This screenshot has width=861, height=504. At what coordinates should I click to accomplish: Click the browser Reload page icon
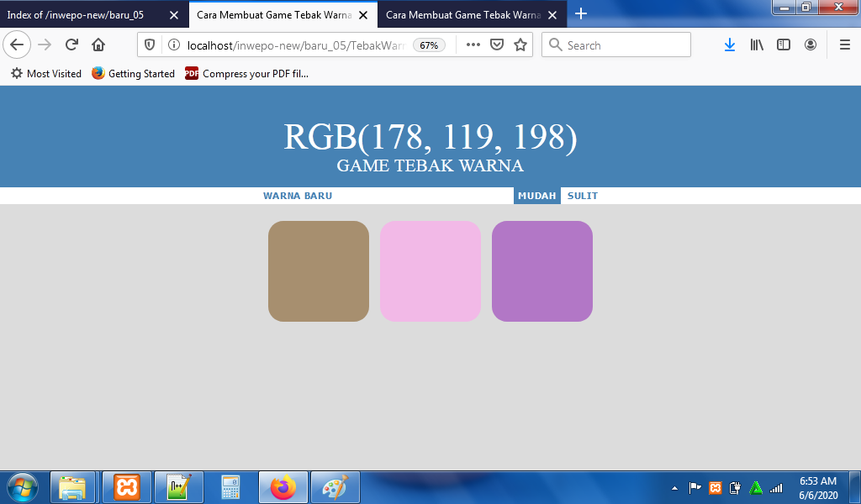coord(71,45)
